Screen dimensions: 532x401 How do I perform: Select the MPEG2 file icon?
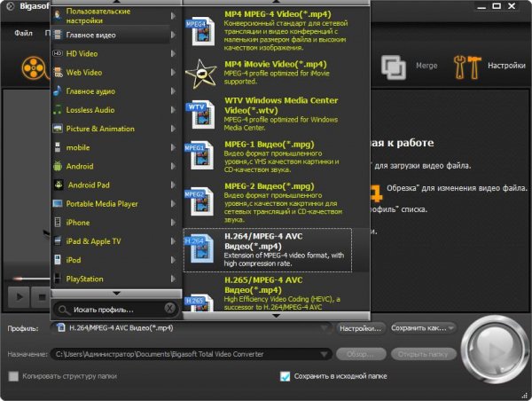click(199, 201)
